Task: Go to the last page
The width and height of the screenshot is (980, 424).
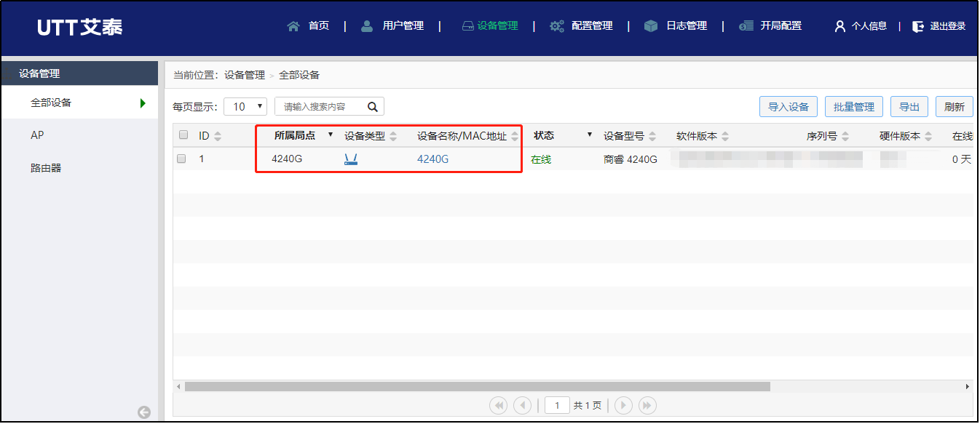Action: (647, 405)
